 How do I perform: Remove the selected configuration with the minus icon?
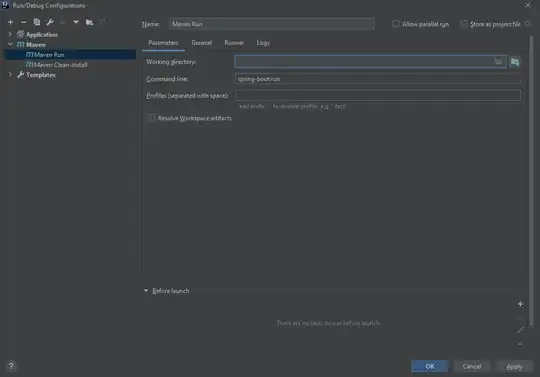pyautogui.click(x=23, y=22)
